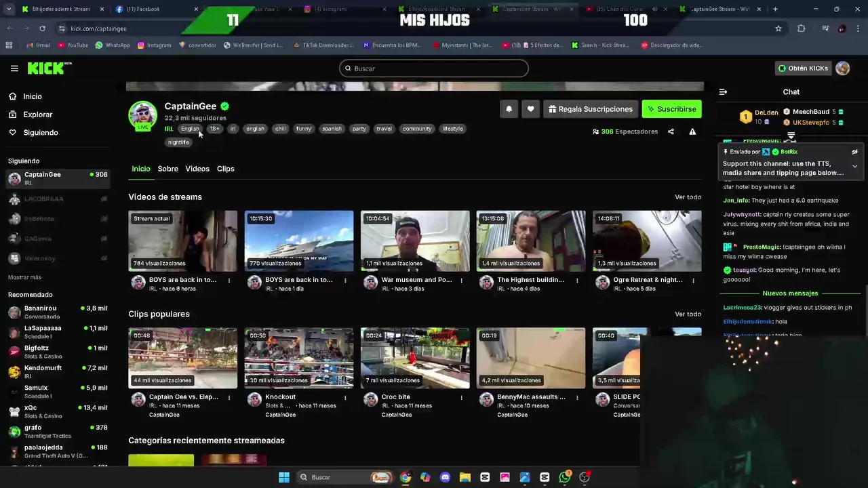Reload the page in Chrome
This screenshot has width=868, height=488.
42,28
